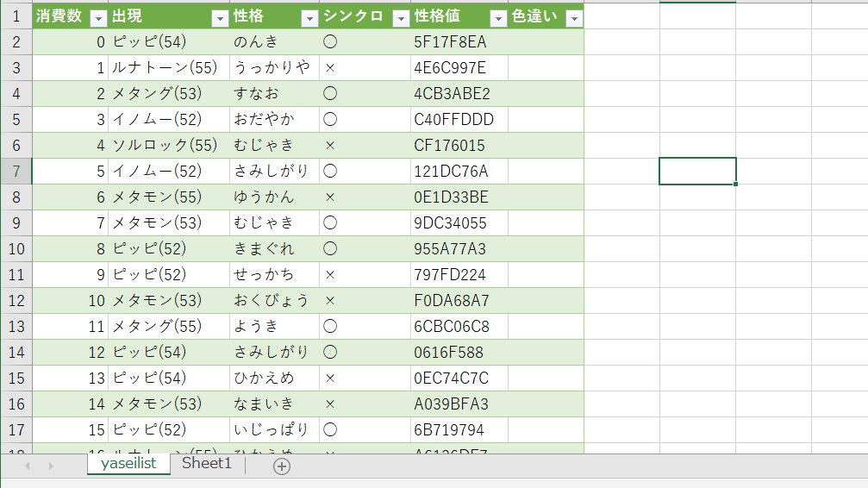Select the うっかりや personality cell
This screenshot has height=488, width=868.
pyautogui.click(x=274, y=67)
